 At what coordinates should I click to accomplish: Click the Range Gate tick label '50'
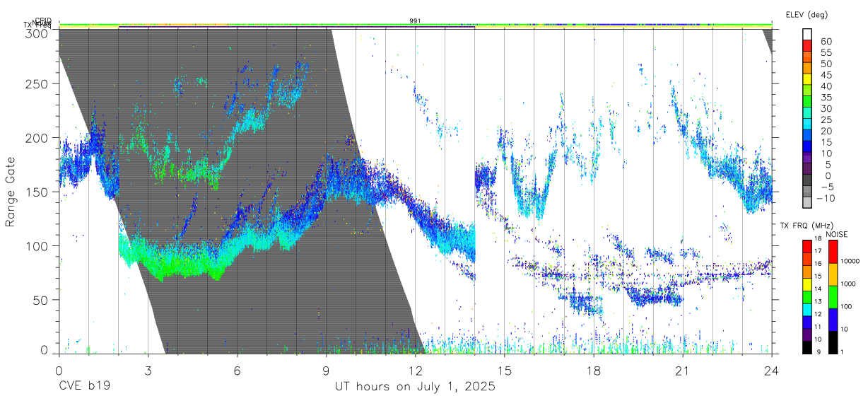[x=41, y=300]
